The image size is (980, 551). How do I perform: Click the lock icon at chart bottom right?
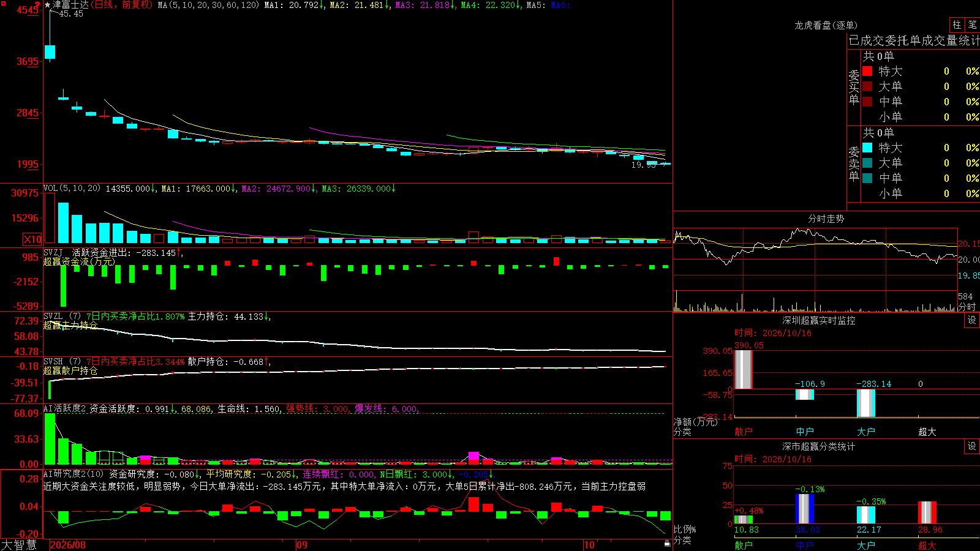point(667,543)
